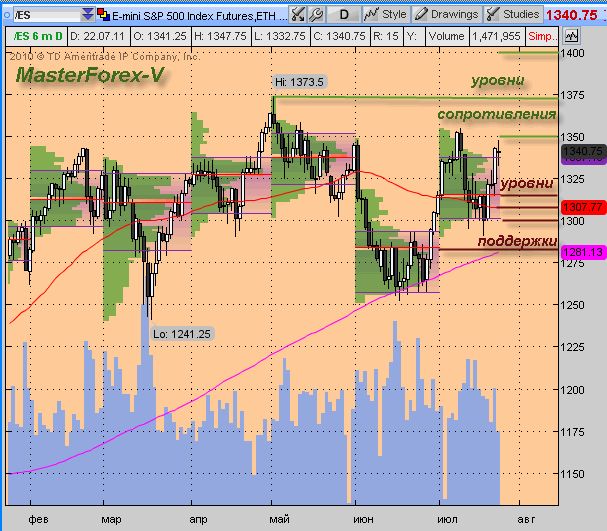Screen dimensions: 607x531
Task: Click the red 1340.75 price in top bar
Action: click(x=572, y=15)
